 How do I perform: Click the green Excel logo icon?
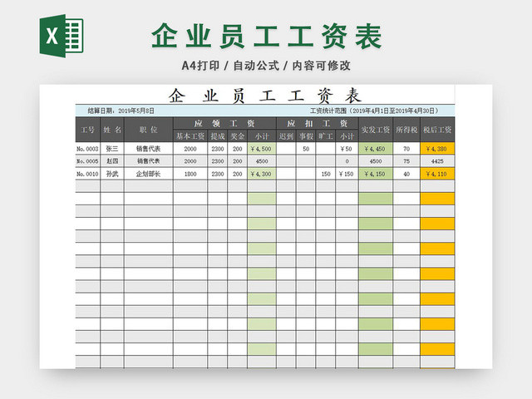[x=62, y=36]
